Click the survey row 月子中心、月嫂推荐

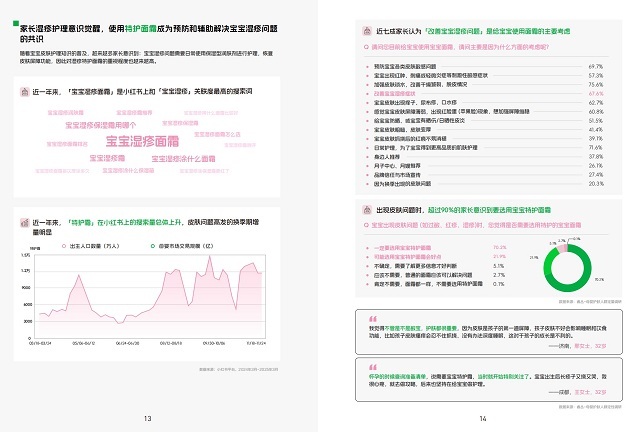click(484, 165)
